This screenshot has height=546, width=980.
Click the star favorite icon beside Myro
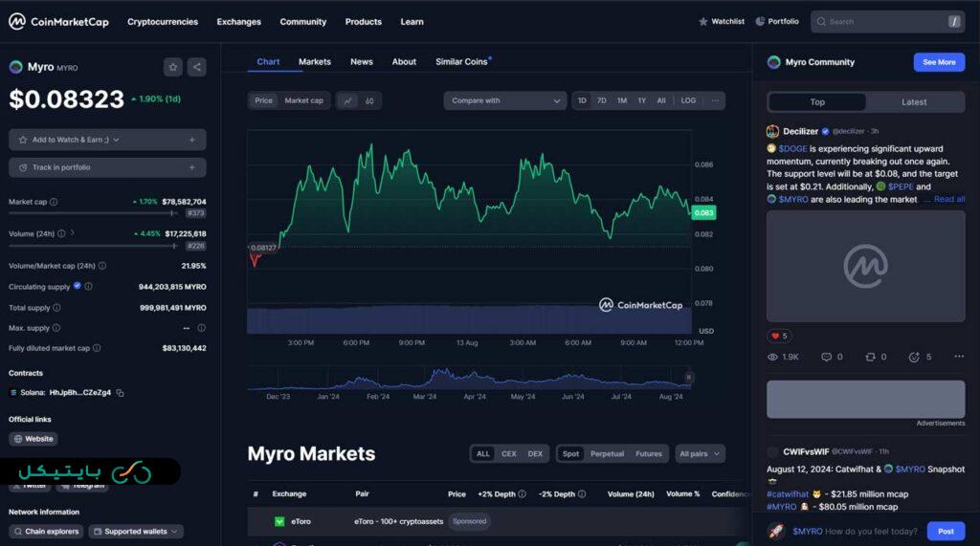[x=172, y=67]
